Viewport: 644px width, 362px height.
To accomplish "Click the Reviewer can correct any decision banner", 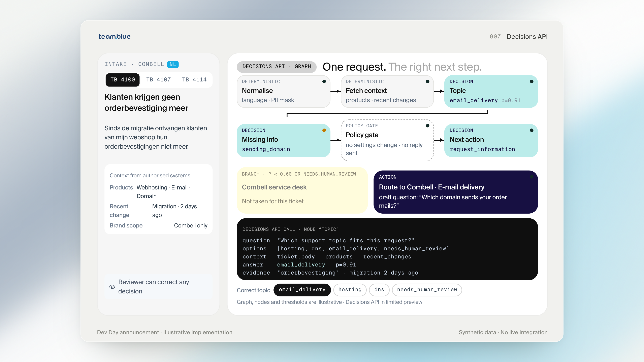I will [x=158, y=287].
